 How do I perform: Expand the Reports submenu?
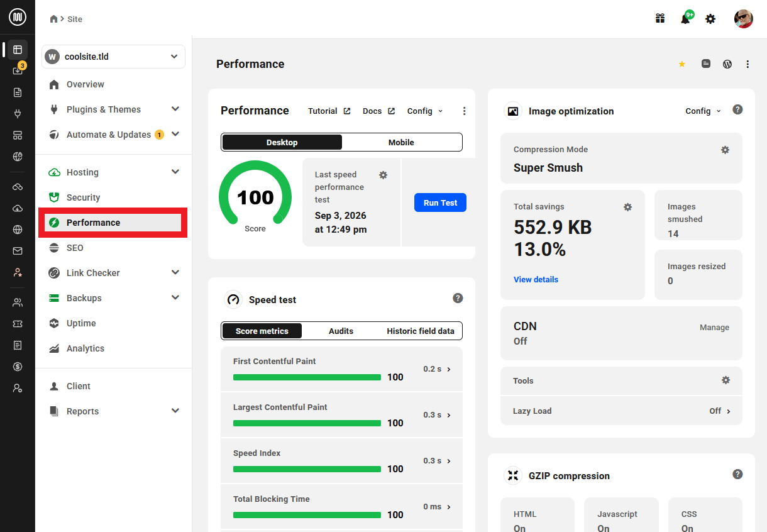[175, 411]
